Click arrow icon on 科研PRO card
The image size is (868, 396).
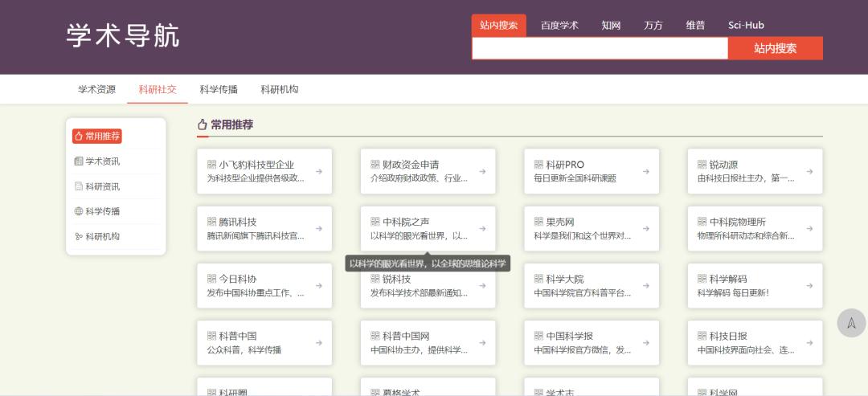646,171
